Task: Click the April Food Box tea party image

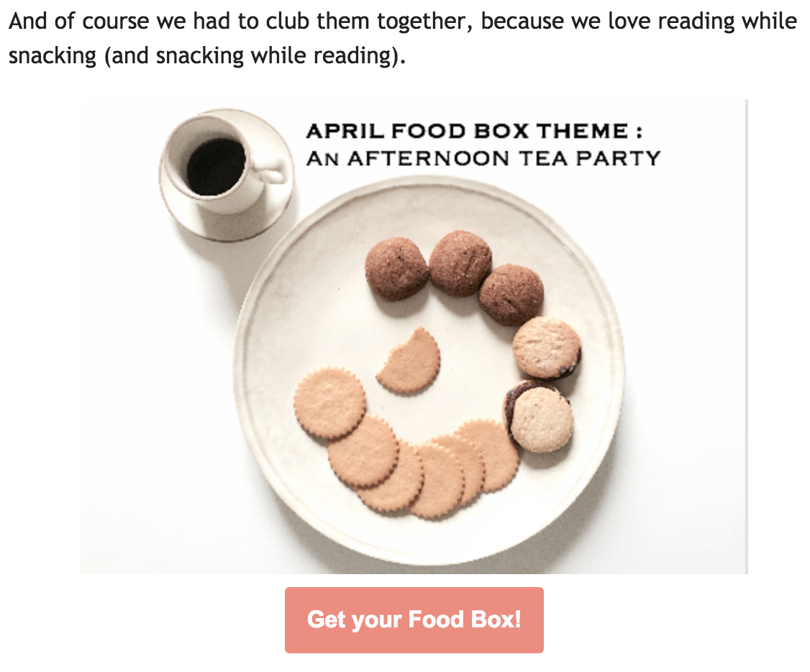Action: click(414, 336)
